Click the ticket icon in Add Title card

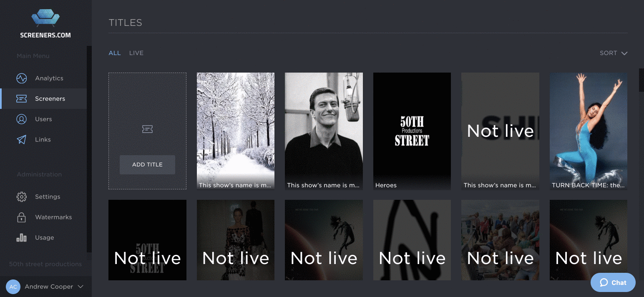(x=147, y=129)
